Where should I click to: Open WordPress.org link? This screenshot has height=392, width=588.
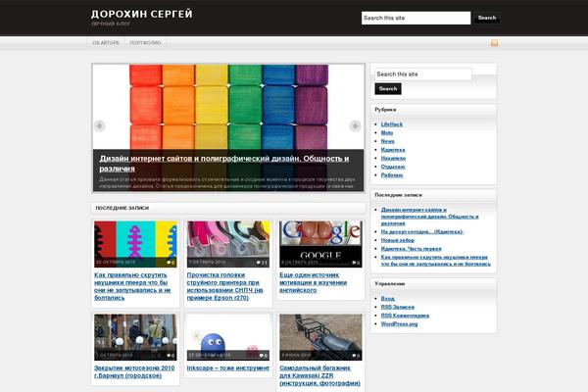[x=400, y=324]
